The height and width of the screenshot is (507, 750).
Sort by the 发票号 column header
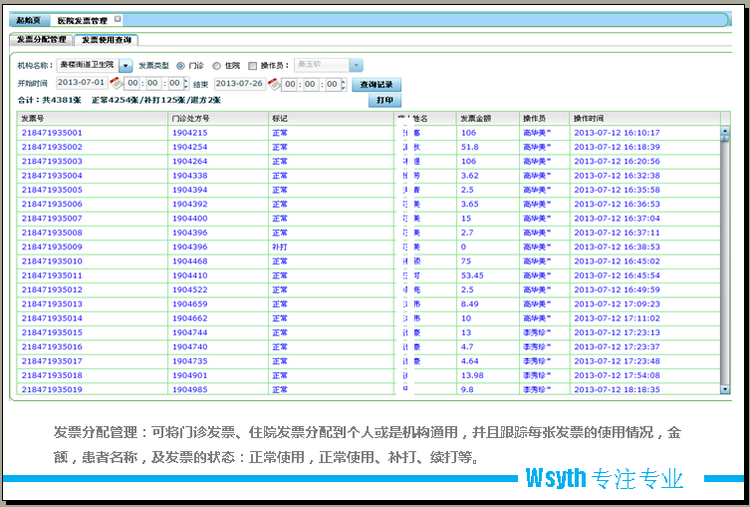(x=92, y=118)
